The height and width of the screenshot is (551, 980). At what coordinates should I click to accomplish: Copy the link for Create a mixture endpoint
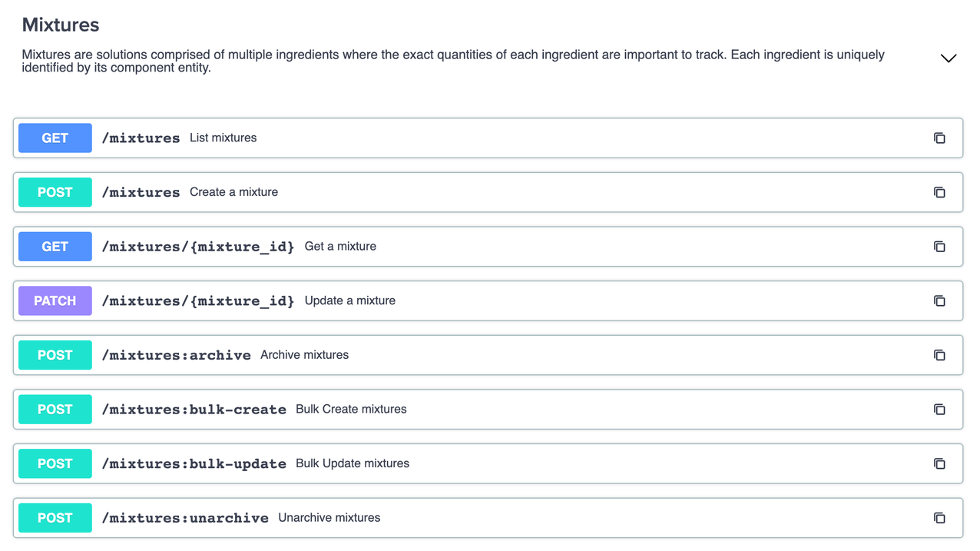tap(939, 192)
